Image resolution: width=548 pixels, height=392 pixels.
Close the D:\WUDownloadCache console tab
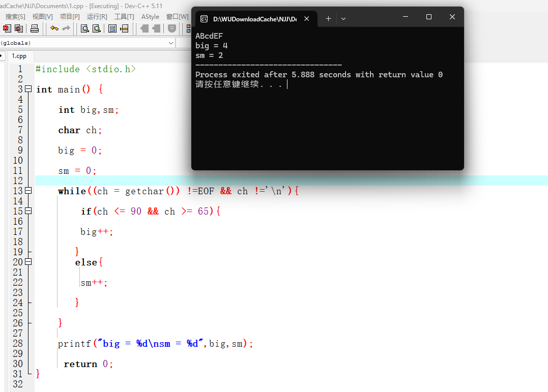coord(306,19)
